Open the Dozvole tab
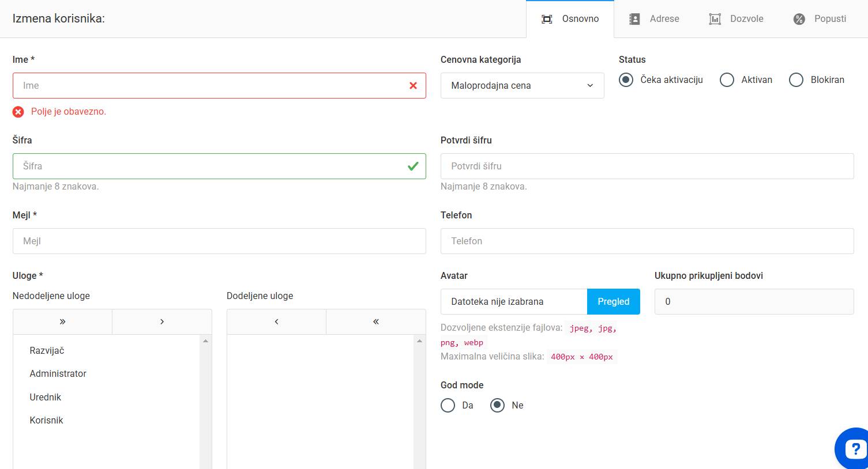 point(736,19)
